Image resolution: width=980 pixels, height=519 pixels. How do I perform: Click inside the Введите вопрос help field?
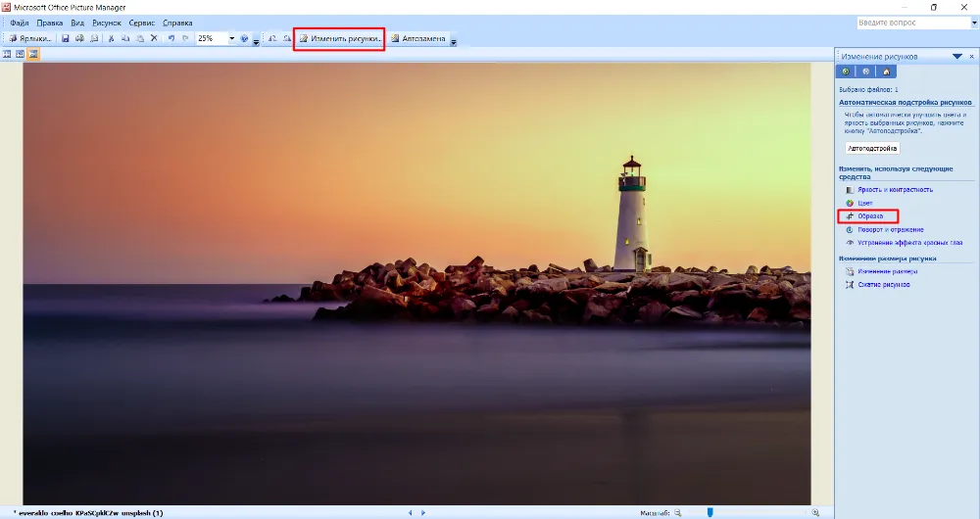[913, 23]
